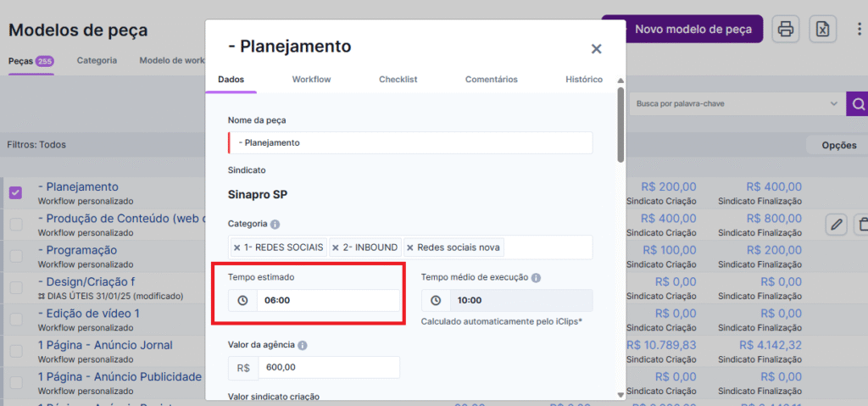Export list using the Excel icon
This screenshot has height=406, width=868.
click(822, 30)
